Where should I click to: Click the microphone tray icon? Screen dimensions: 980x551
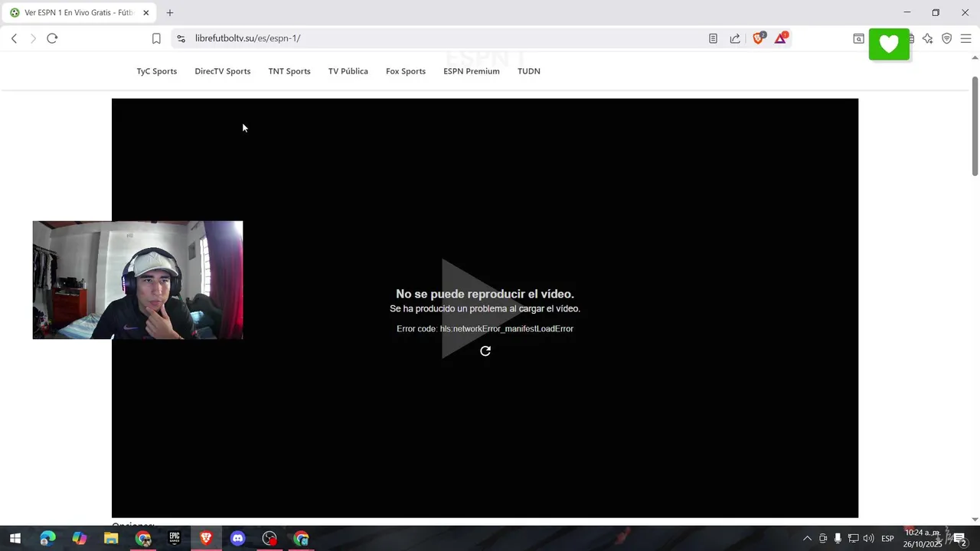(x=838, y=539)
